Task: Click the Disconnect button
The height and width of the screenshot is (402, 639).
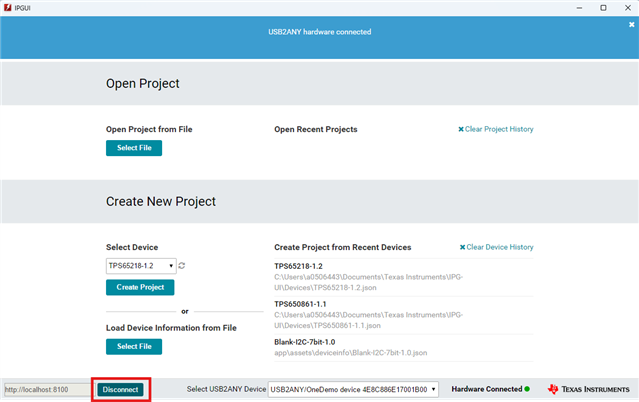Action: [120, 389]
